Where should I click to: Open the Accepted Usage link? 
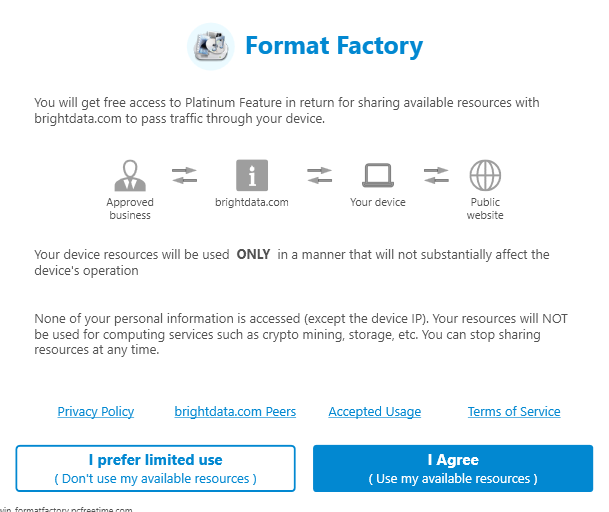click(x=375, y=411)
